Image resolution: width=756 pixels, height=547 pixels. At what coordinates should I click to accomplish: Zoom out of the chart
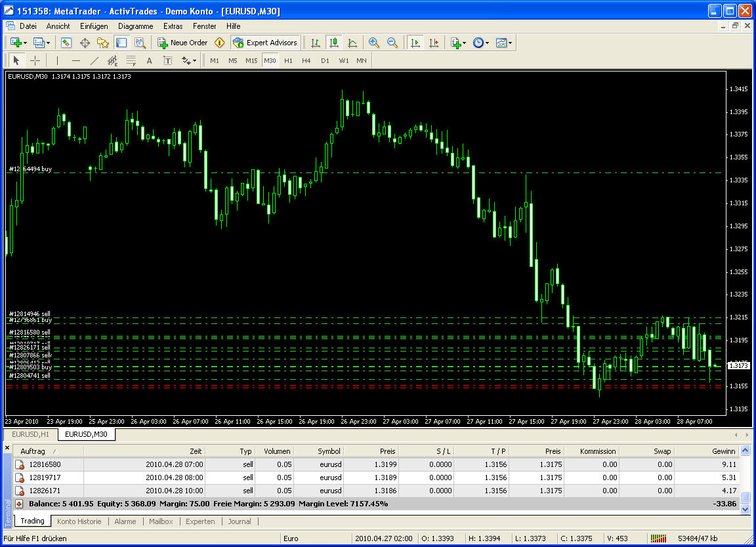pyautogui.click(x=392, y=43)
